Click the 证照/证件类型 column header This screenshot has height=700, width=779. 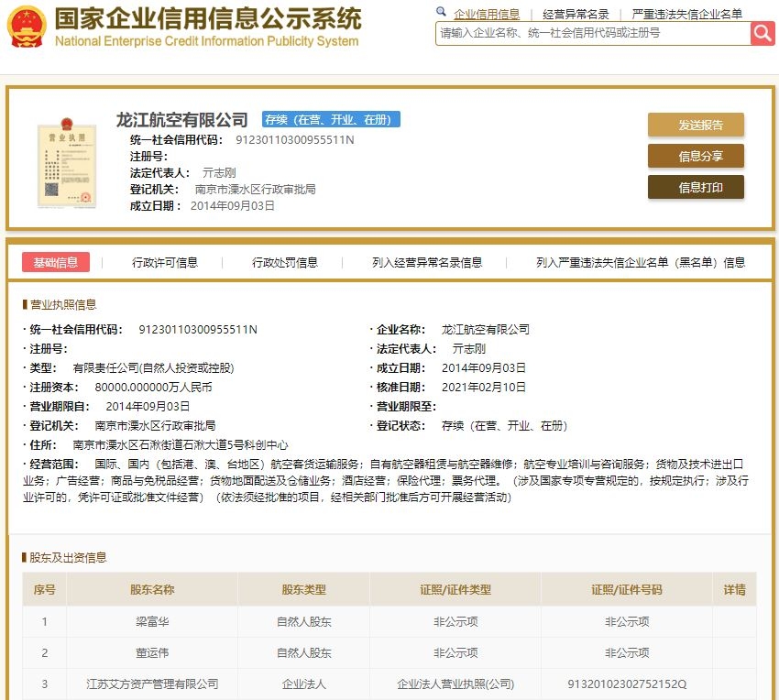(455, 590)
